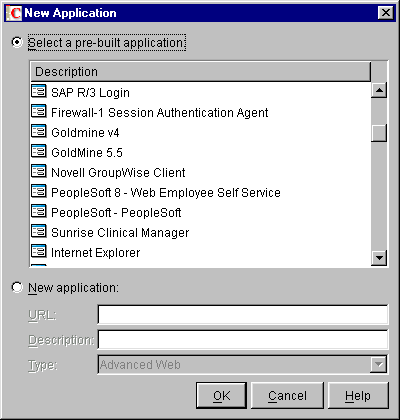Image resolution: width=400 pixels, height=420 pixels.
Task: Dismiss dialog with Cancel button
Action: (287, 395)
